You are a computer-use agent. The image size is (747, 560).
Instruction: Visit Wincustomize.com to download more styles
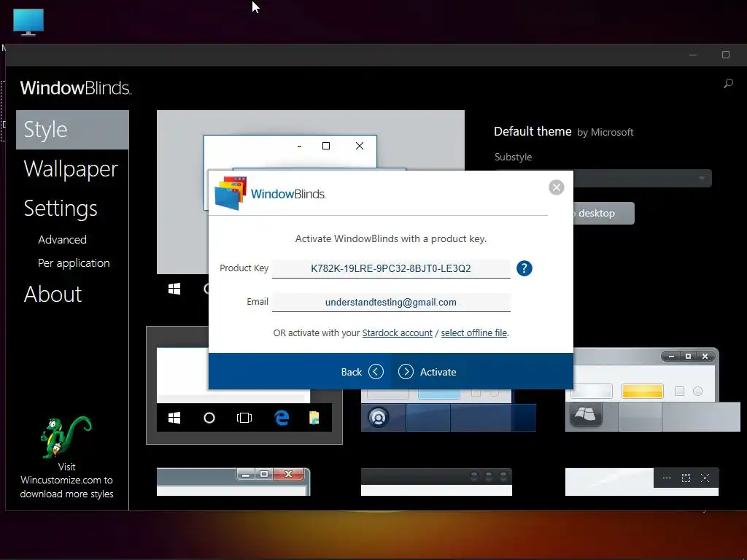66,481
